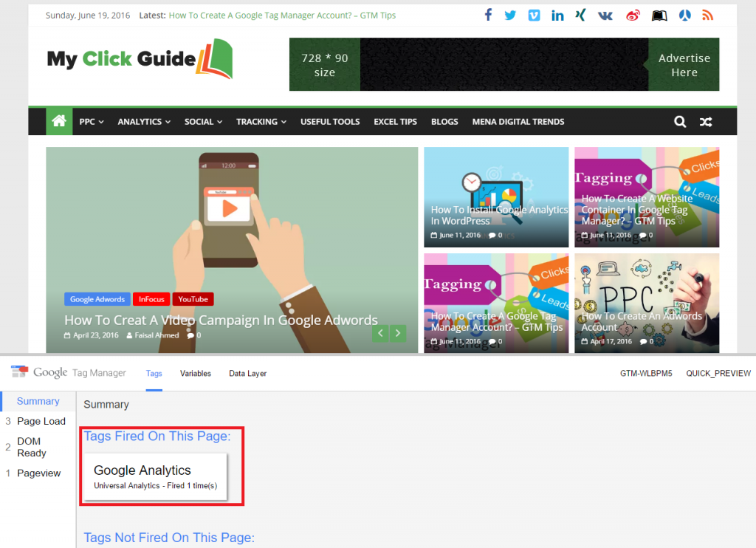The width and height of the screenshot is (756, 548).
Task: Click the GTM-WLBPM5 container ID
Action: [646, 374]
